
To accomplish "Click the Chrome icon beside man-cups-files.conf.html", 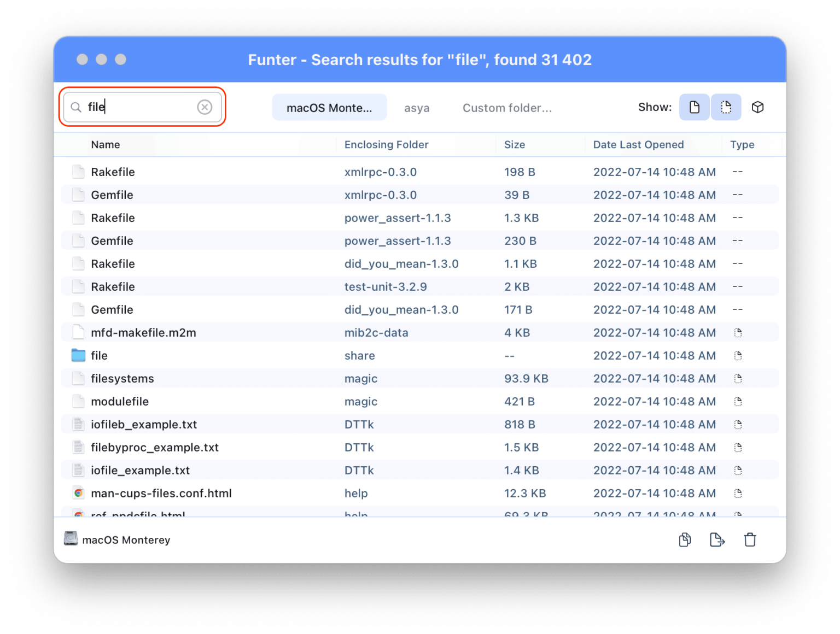I will [78, 492].
